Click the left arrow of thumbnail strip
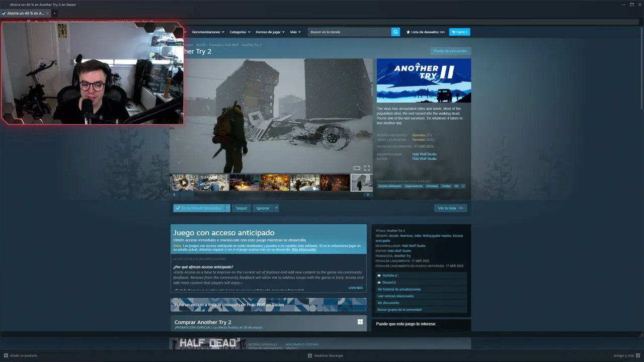 pos(174,195)
